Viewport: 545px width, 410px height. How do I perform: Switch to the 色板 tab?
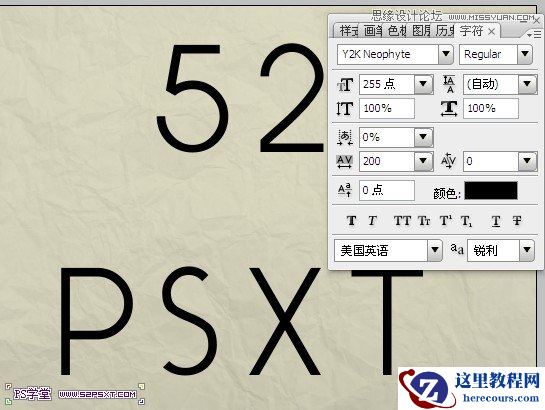[x=397, y=31]
